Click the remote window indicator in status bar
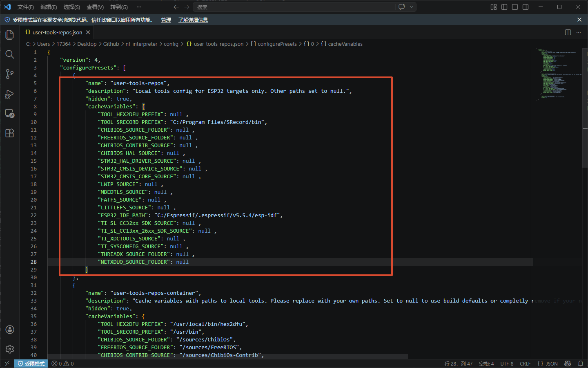The image size is (588, 368). click(7, 364)
